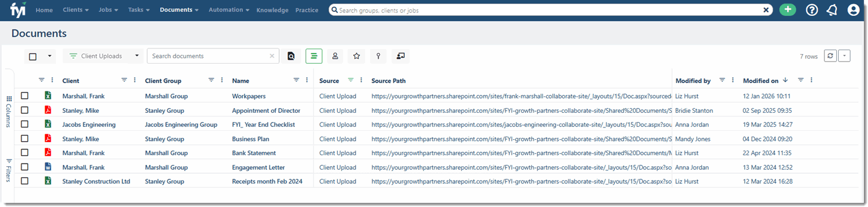The width and height of the screenshot is (868, 207).
Task: Clear the Search documents field
Action: click(x=272, y=56)
